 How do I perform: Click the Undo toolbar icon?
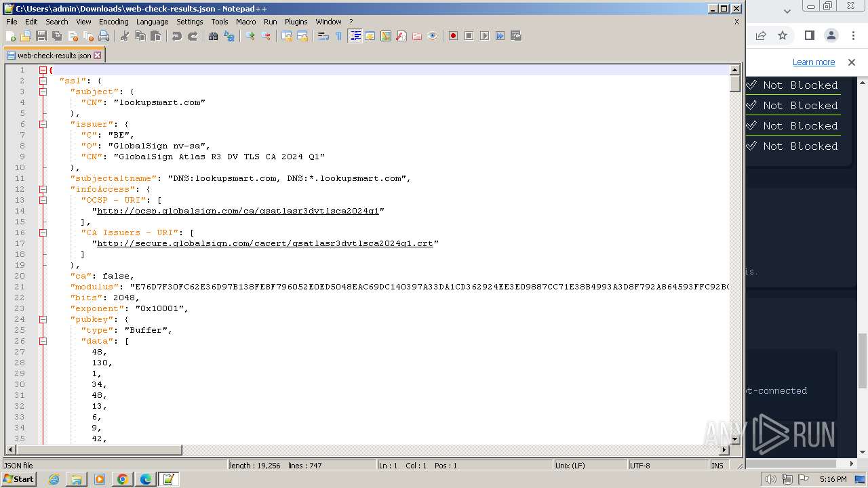click(x=177, y=36)
